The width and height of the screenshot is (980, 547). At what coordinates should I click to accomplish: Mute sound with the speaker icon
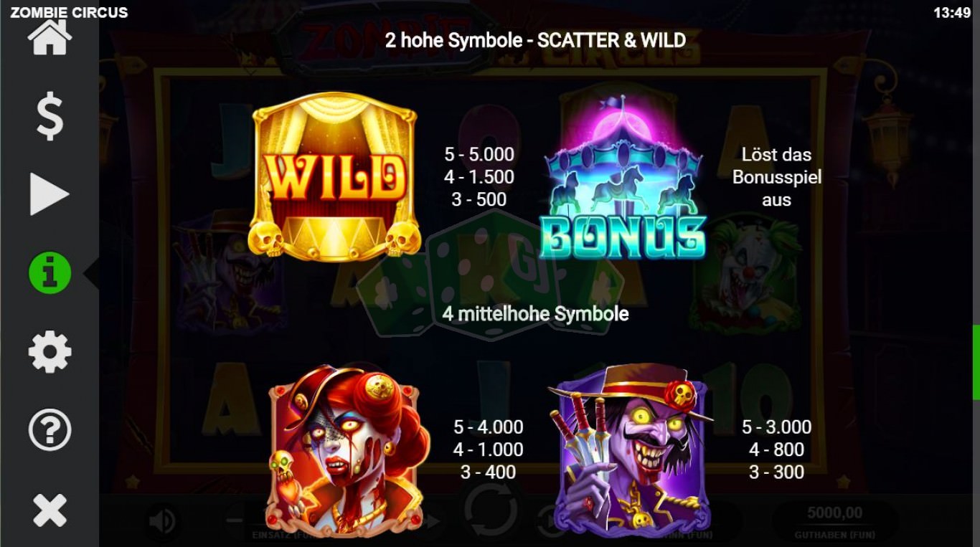click(163, 521)
